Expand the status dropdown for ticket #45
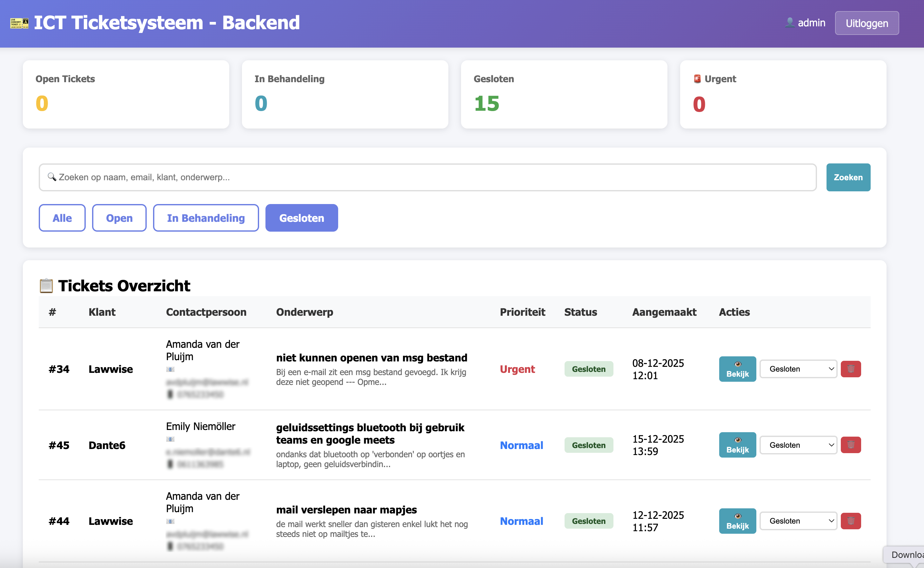Image resolution: width=924 pixels, height=568 pixels. (x=798, y=445)
